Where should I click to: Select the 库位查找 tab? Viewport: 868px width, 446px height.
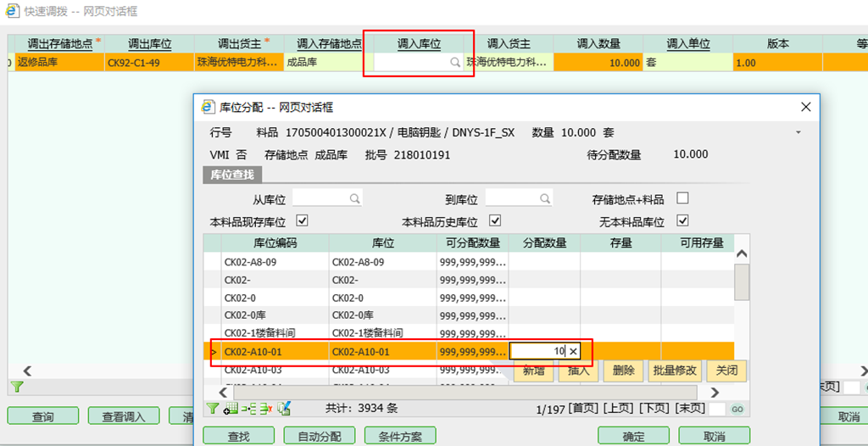(x=232, y=175)
